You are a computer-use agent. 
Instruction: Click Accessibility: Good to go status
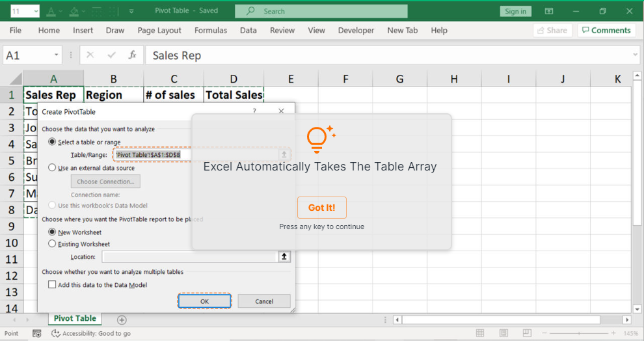coord(91,333)
